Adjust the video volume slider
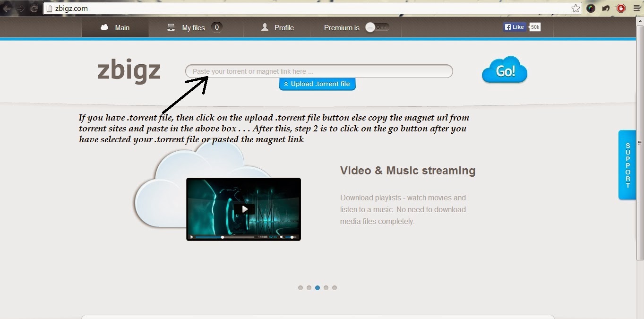 point(292,237)
